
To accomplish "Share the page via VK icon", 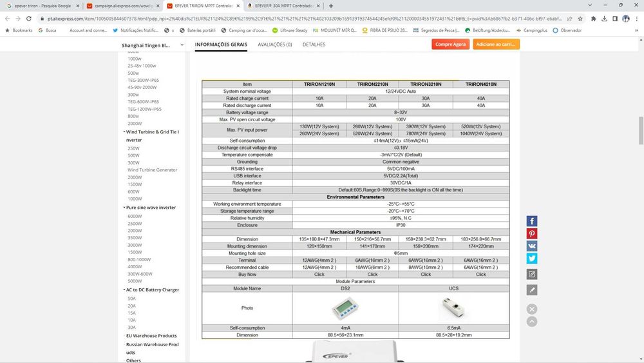I will 531,246.
